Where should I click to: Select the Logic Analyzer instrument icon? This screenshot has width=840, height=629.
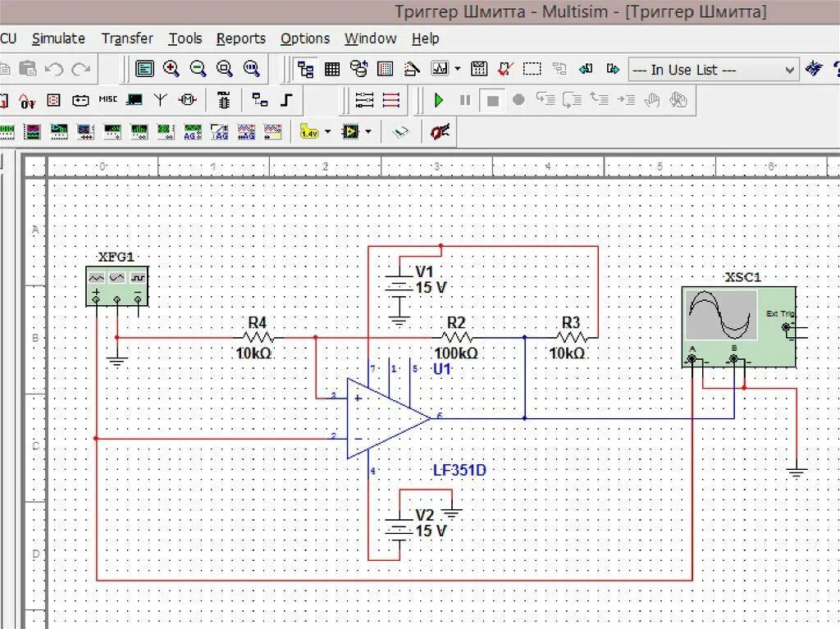click(32, 132)
